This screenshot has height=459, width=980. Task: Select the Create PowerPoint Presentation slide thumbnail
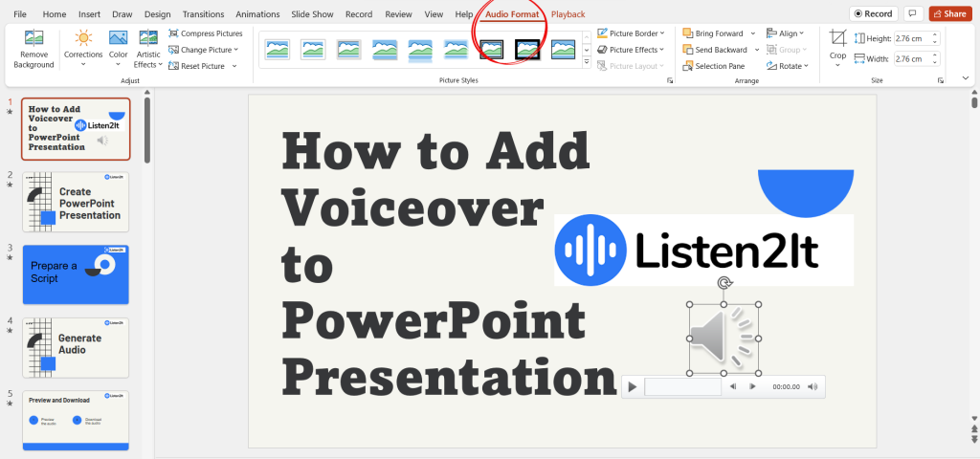(76, 203)
